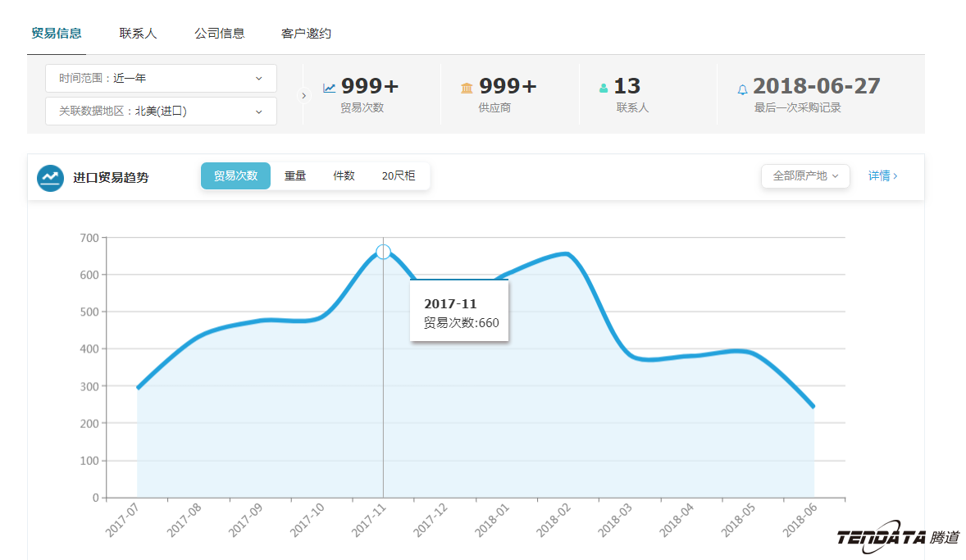Expand the 全部原产地 origin dropdown
This screenshot has height=560, width=966.
[805, 176]
